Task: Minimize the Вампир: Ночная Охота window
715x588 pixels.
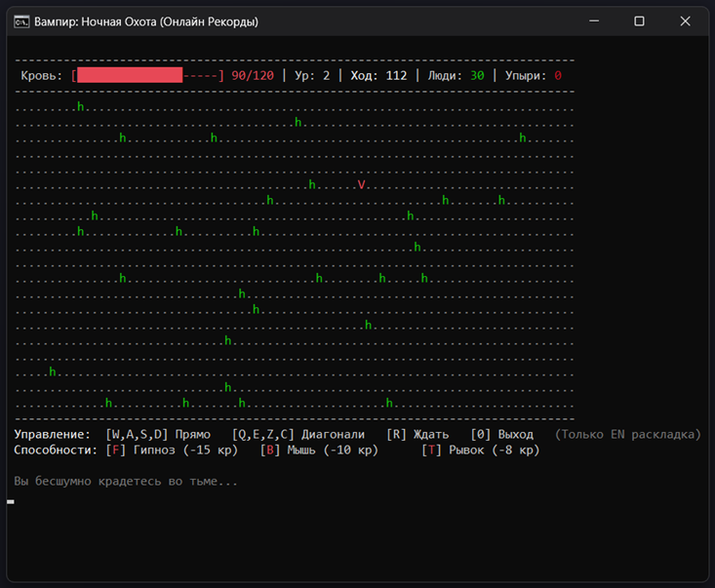Action: tap(594, 21)
